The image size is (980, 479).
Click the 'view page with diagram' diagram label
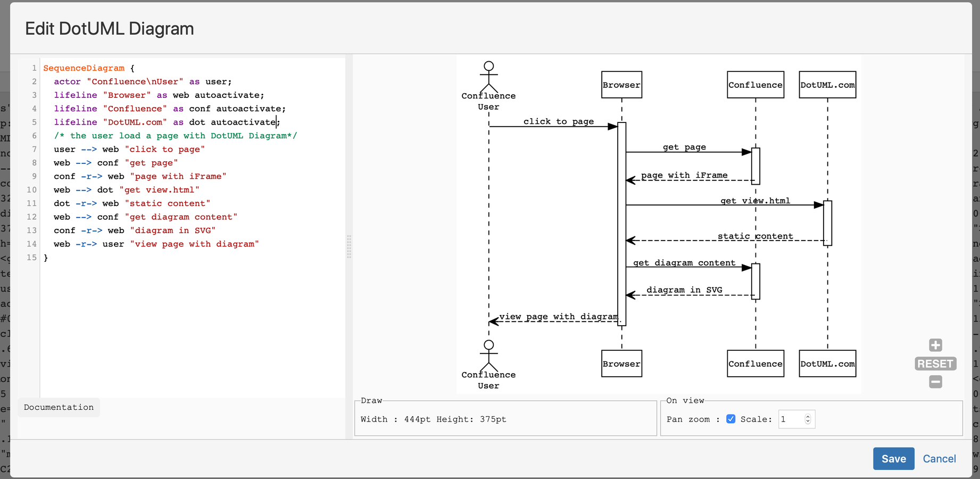(x=559, y=317)
